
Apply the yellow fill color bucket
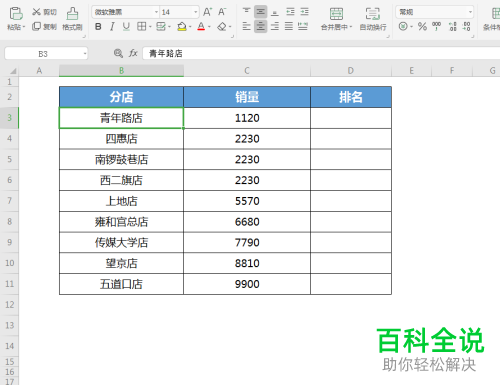point(182,26)
